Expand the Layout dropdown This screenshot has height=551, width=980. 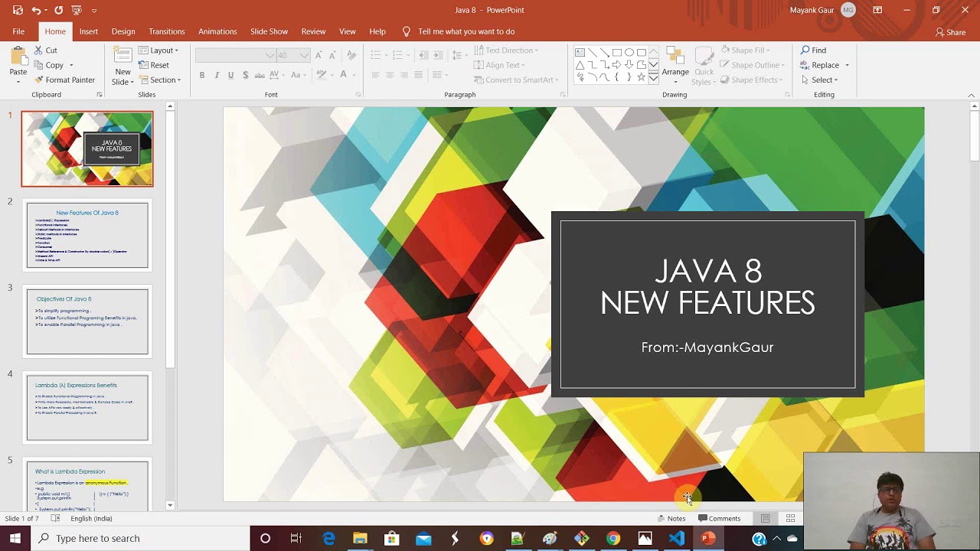tap(158, 51)
